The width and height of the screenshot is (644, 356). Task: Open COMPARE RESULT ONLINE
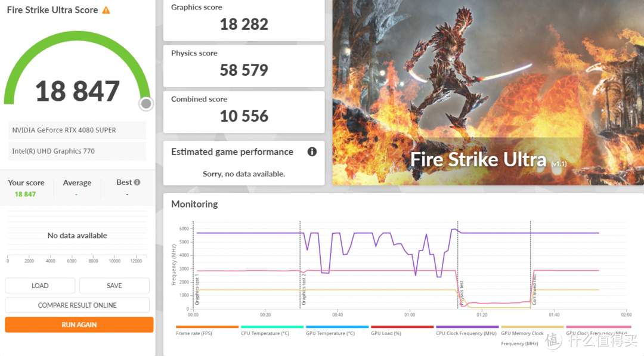pyautogui.click(x=77, y=305)
